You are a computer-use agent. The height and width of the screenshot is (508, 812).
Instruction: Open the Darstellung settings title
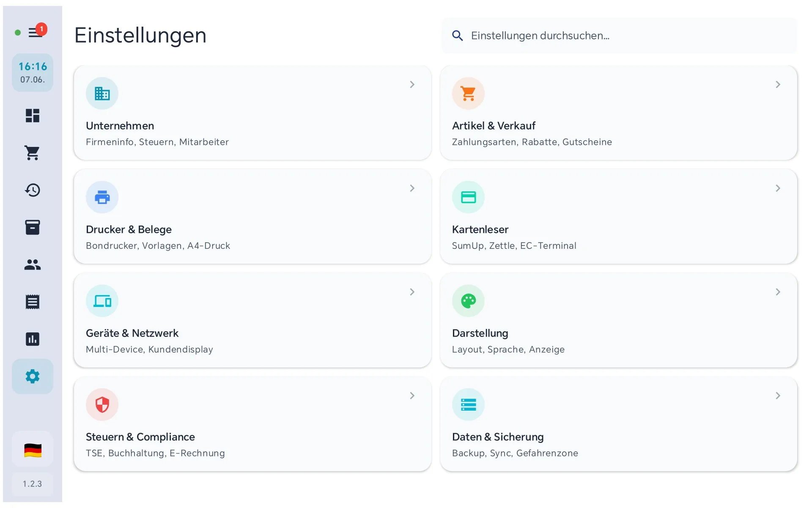(x=480, y=333)
